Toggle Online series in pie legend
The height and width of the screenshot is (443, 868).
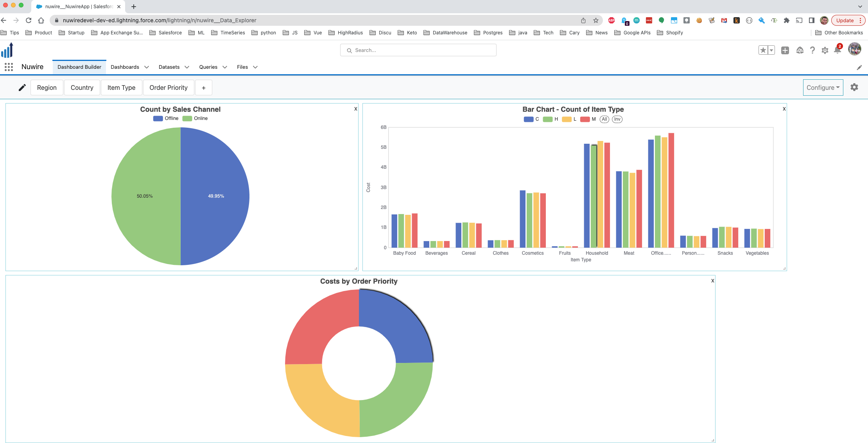pyautogui.click(x=195, y=118)
